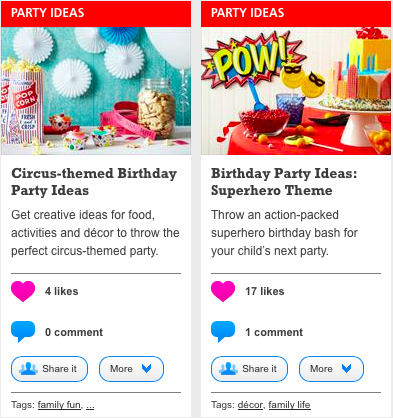The width and height of the screenshot is (393, 418).
Task: Expand More dropdown on Circus-themed card
Action: point(131,369)
